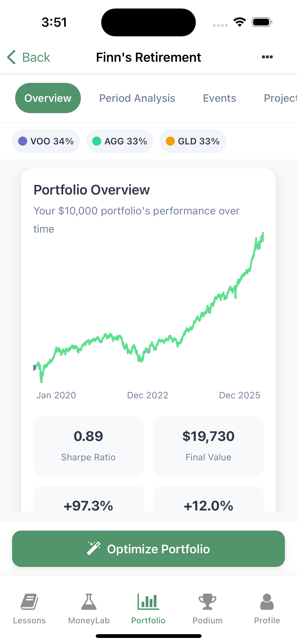The image size is (297, 644).
Task: Switch to the Period Analysis tab
Action: pyautogui.click(x=137, y=98)
